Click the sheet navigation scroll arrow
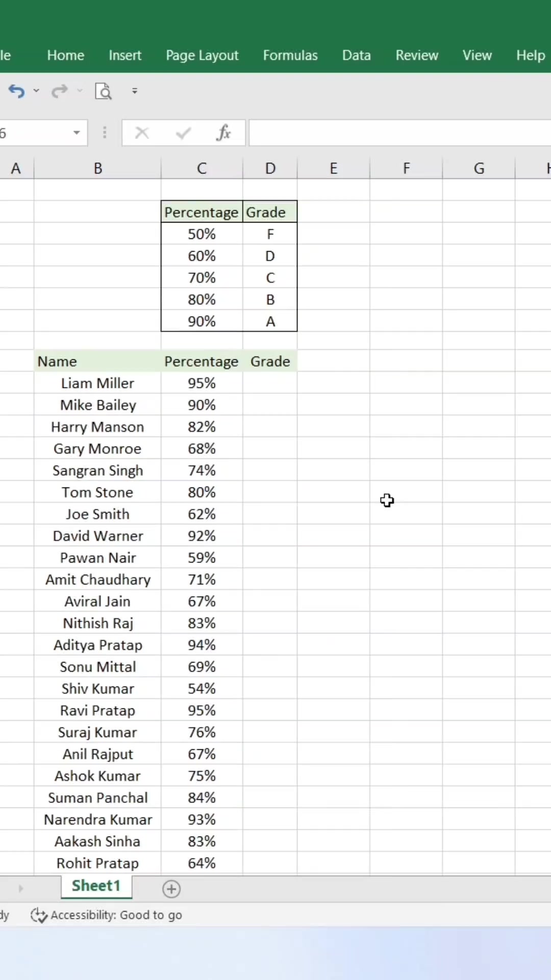The height and width of the screenshot is (980, 551). click(21, 889)
